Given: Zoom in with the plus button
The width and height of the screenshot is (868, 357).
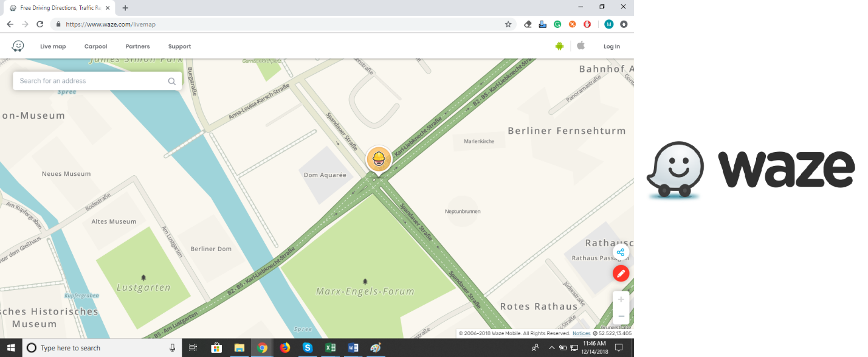Looking at the screenshot, I should click(621, 299).
